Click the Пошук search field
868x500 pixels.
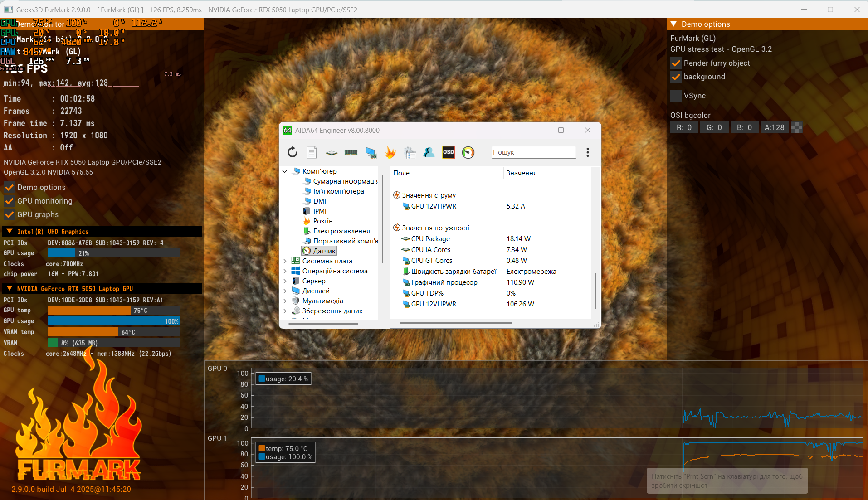tap(533, 152)
